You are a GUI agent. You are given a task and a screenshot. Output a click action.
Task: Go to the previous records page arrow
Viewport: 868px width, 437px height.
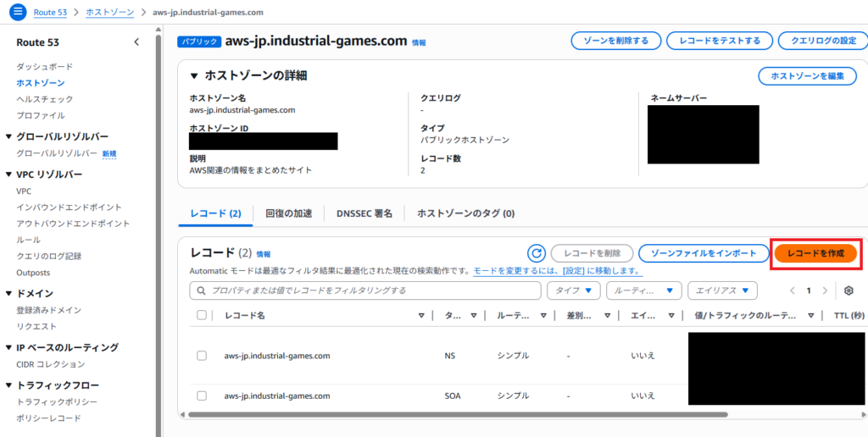[x=793, y=290]
